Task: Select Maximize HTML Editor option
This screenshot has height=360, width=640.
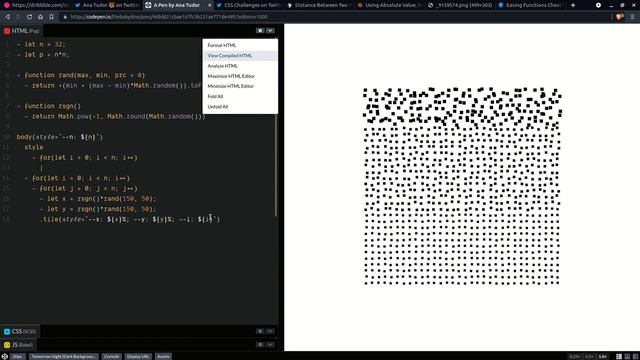Action: 240,76
